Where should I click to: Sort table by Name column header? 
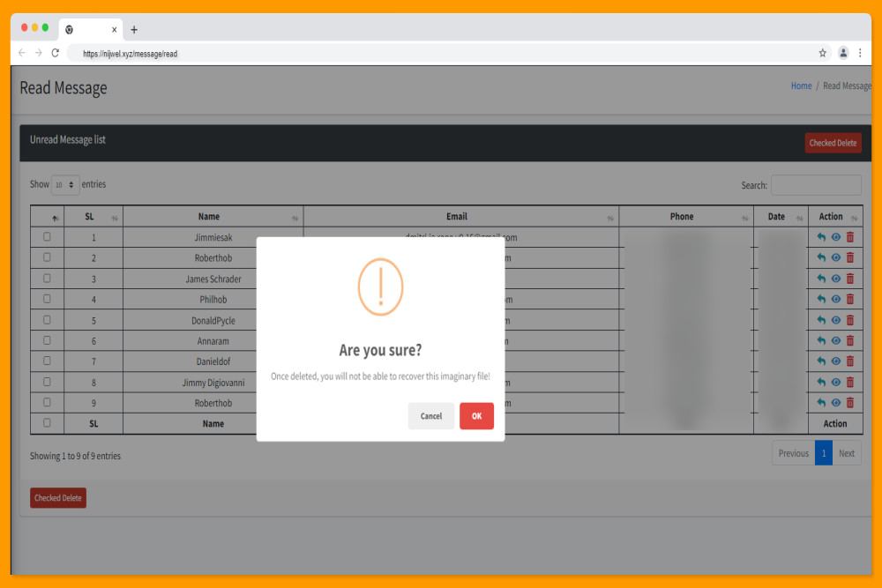point(213,217)
